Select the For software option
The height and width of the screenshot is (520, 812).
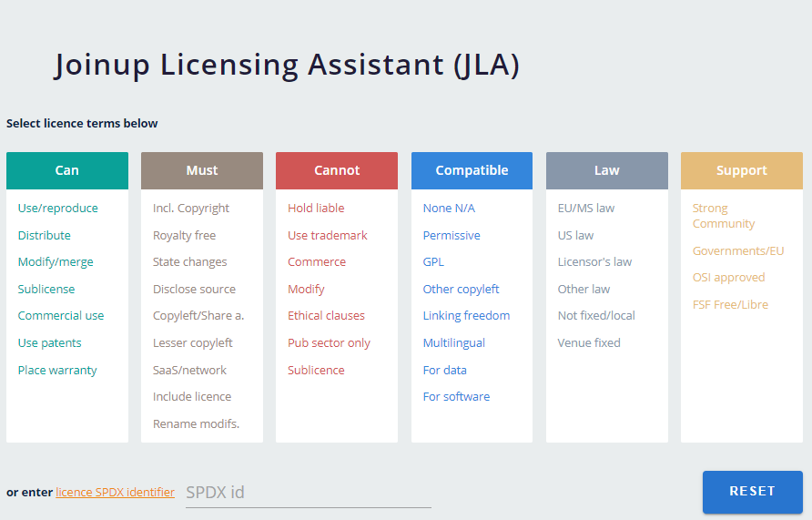456,397
